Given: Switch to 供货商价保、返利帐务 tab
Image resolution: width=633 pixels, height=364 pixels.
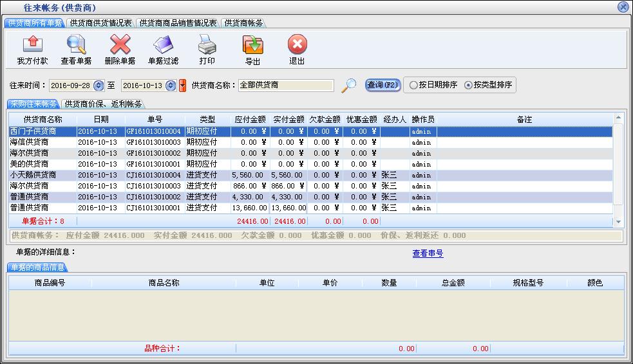Looking at the screenshot, I should 103,104.
